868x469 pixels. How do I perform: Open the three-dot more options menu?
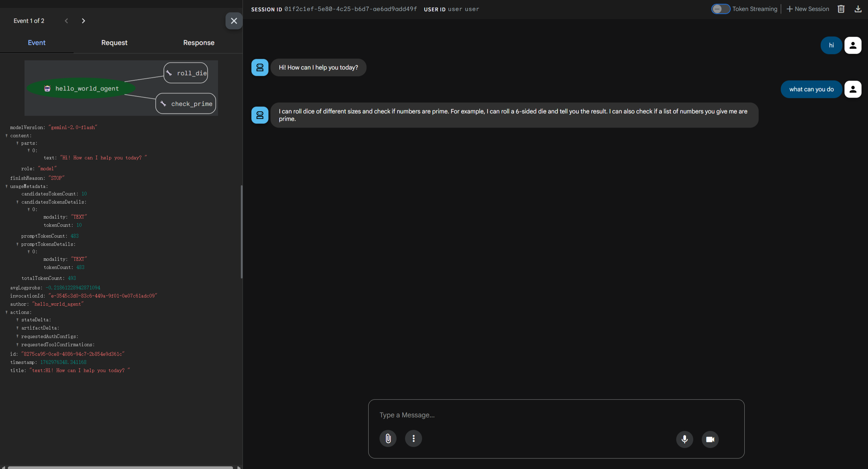tap(413, 438)
